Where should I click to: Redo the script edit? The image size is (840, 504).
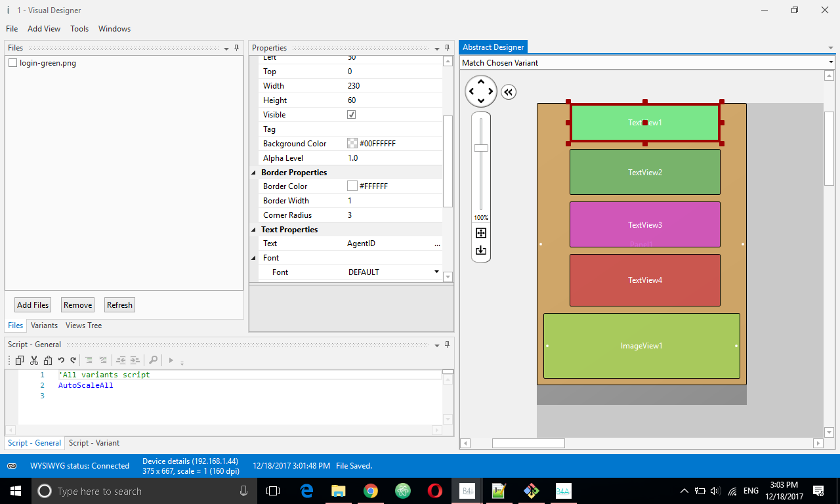click(73, 360)
